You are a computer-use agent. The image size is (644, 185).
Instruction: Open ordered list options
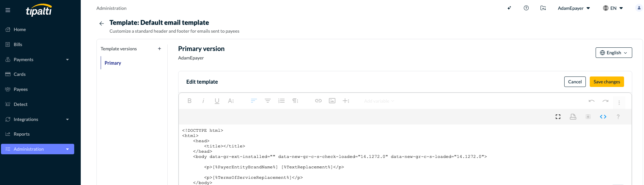tap(281, 101)
